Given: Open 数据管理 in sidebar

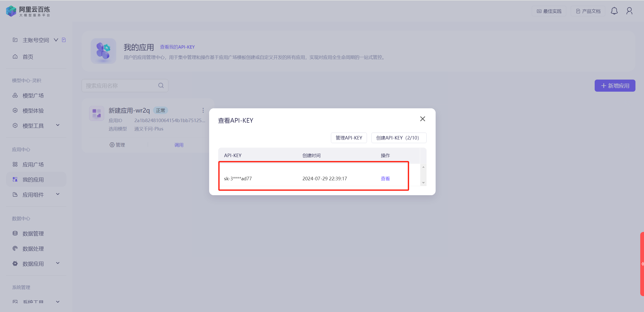Looking at the screenshot, I should pos(33,233).
